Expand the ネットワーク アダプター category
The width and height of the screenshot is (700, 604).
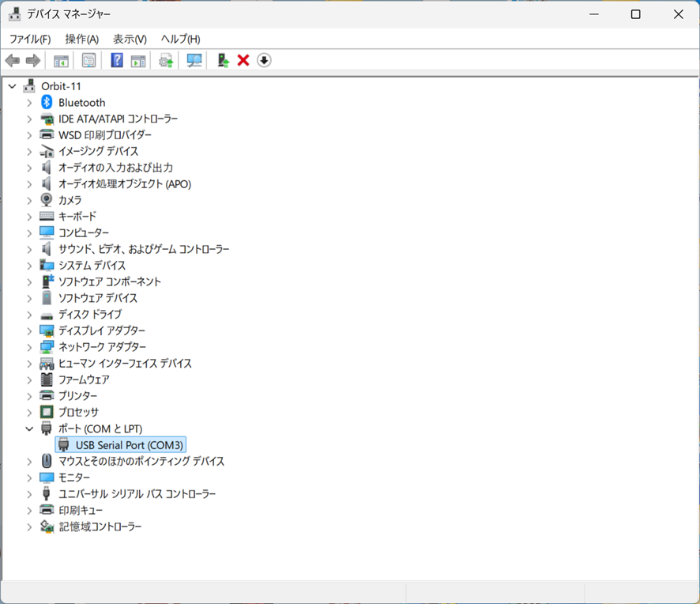click(29, 347)
